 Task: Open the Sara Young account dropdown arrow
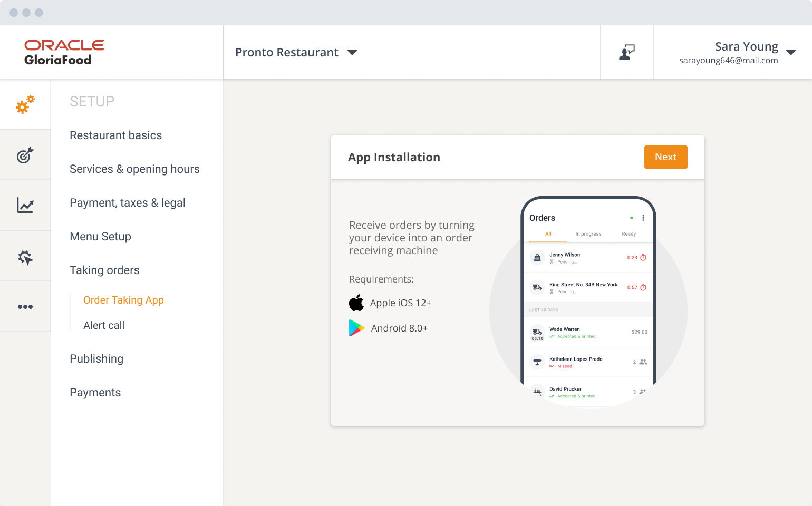(790, 52)
